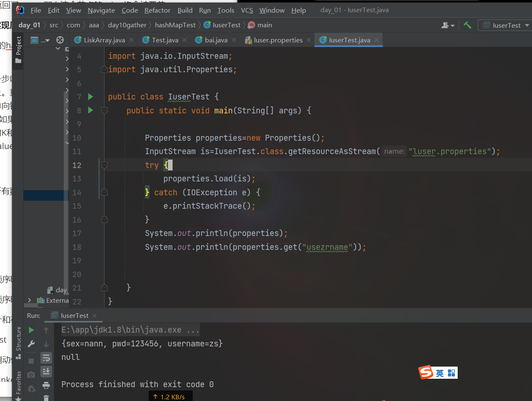Click the dump threads camera icon

tap(31, 375)
